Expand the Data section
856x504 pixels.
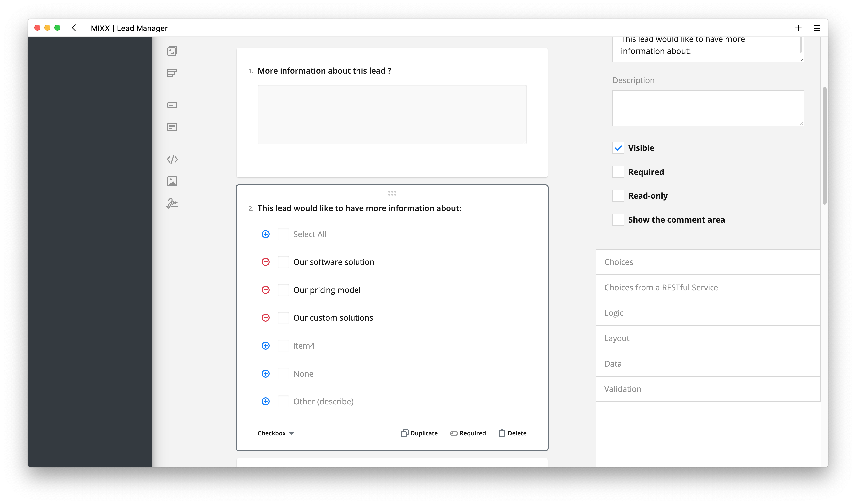click(708, 363)
